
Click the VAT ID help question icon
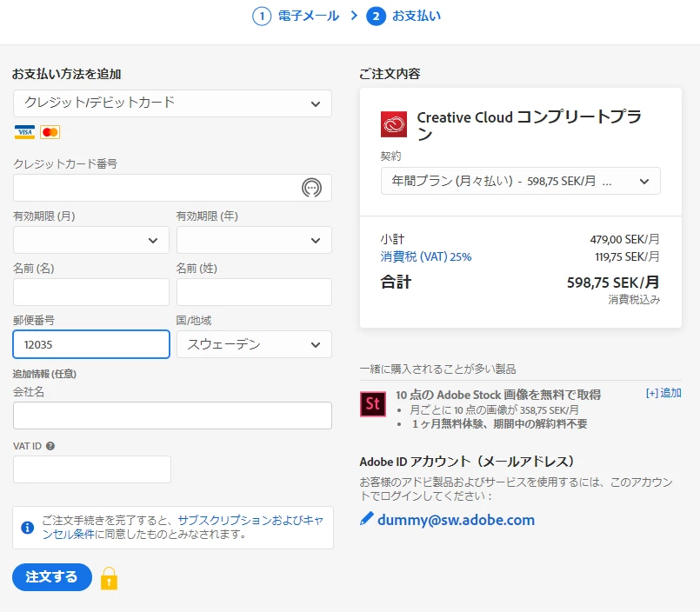(x=50, y=446)
